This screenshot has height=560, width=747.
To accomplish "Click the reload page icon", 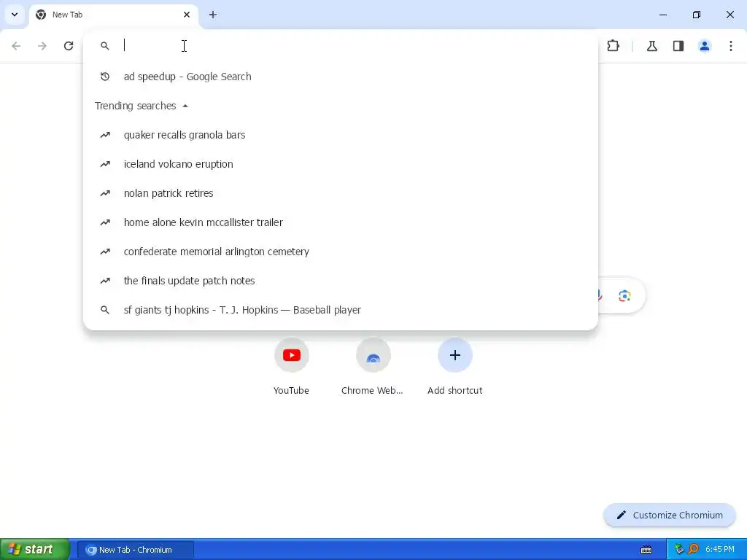I will tap(69, 46).
